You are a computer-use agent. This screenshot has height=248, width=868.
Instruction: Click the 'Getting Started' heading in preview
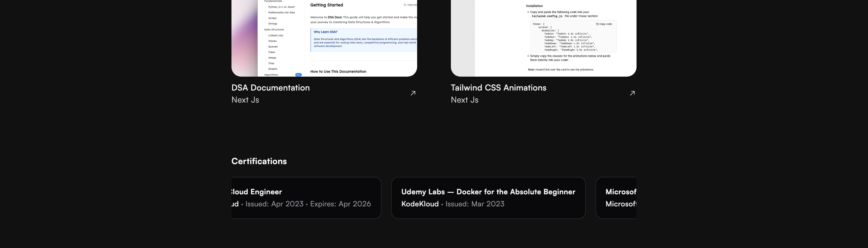[x=326, y=5]
